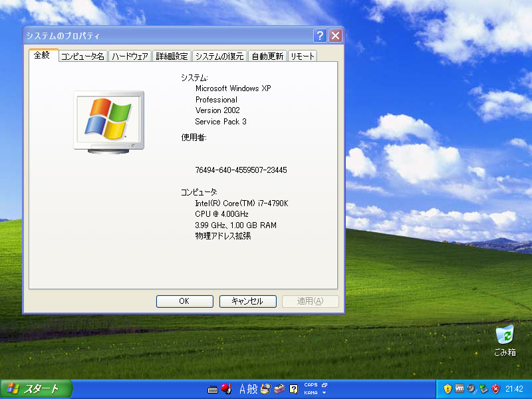Click the IME keyboard icon in language bar
Screen dimensions: 532x399
click(x=213, y=389)
